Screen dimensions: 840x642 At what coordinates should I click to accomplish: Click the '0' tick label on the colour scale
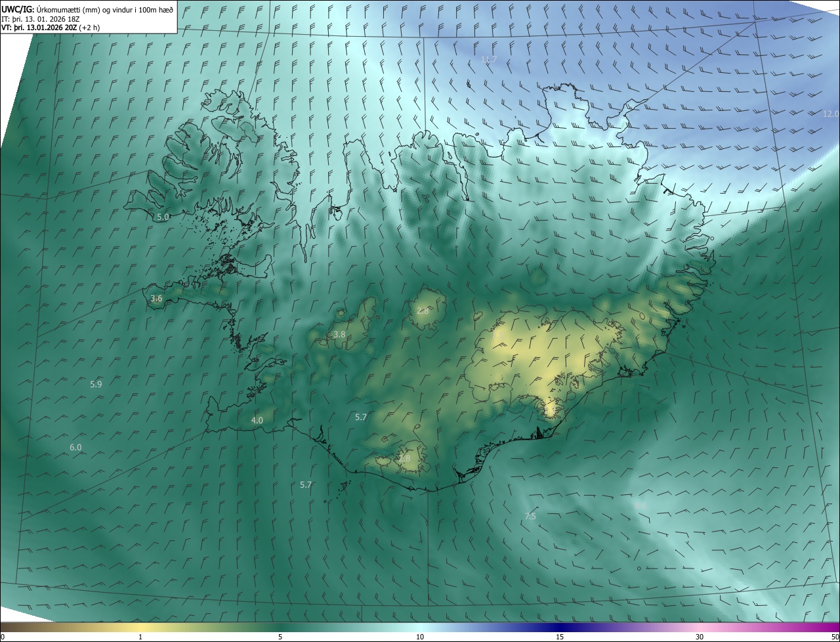(3, 637)
